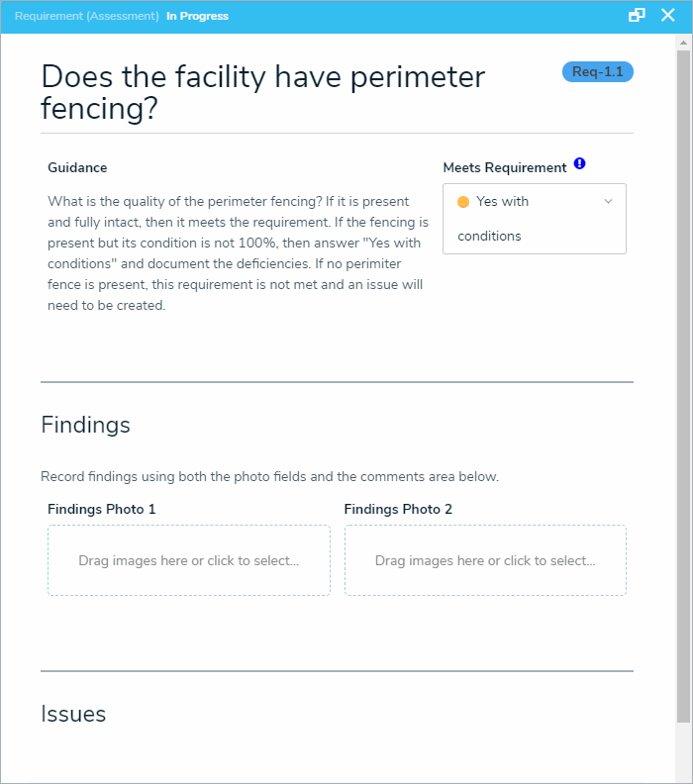This screenshot has width=693, height=784.
Task: Click the Req-1.1 badge
Action: 597,72
